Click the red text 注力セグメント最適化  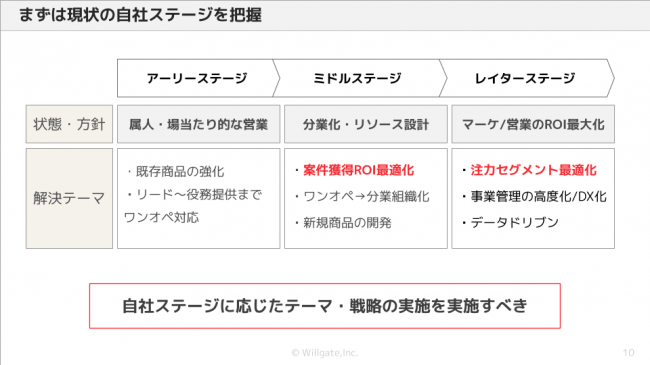coord(534,170)
